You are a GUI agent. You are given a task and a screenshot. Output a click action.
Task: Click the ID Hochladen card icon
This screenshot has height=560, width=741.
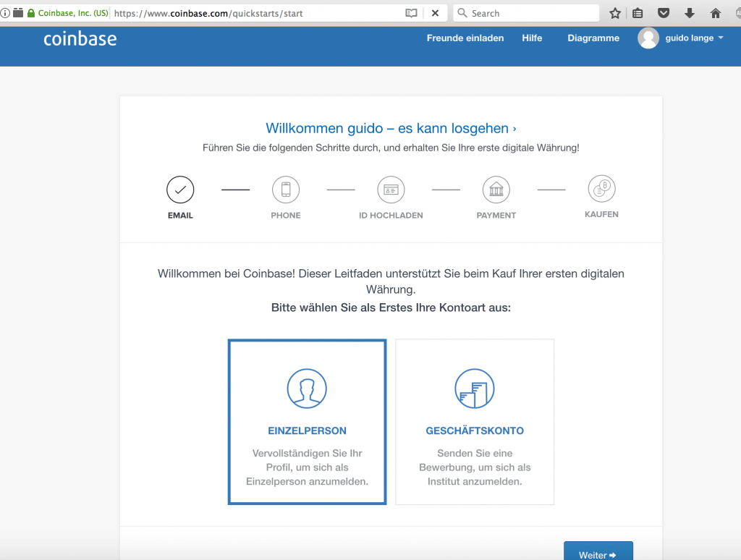[391, 190]
